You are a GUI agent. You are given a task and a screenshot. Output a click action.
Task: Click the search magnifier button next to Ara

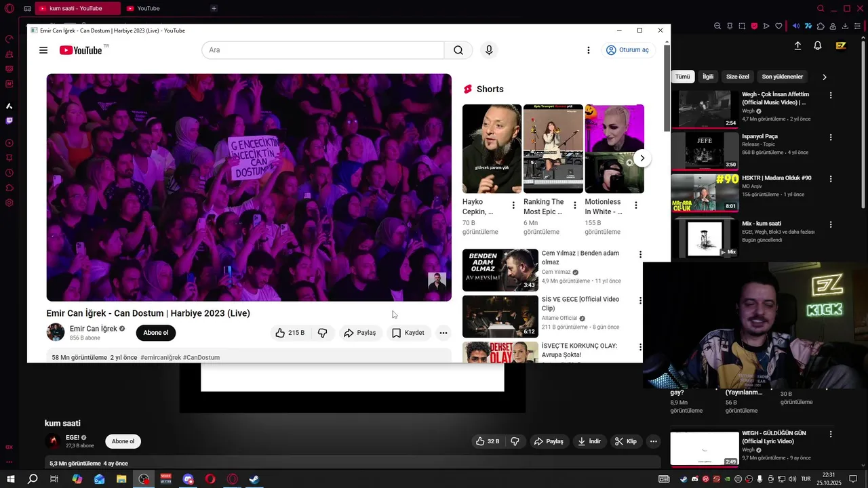(458, 50)
